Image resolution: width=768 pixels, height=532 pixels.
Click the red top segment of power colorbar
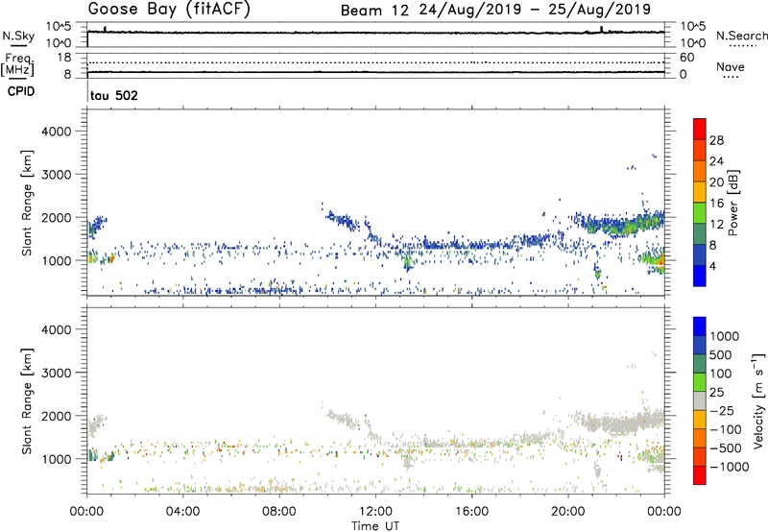(700, 129)
